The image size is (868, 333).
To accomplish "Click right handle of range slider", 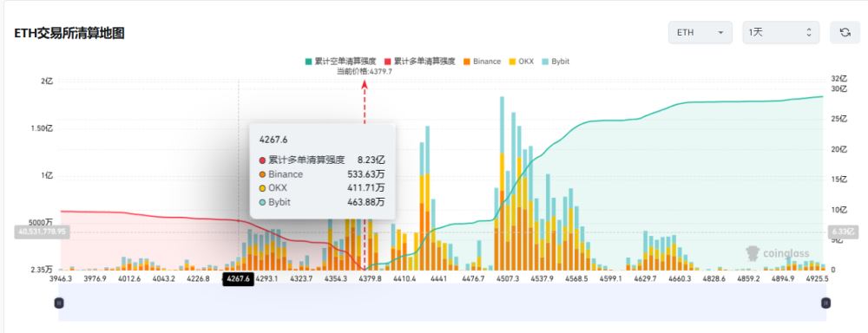I will (x=825, y=303).
